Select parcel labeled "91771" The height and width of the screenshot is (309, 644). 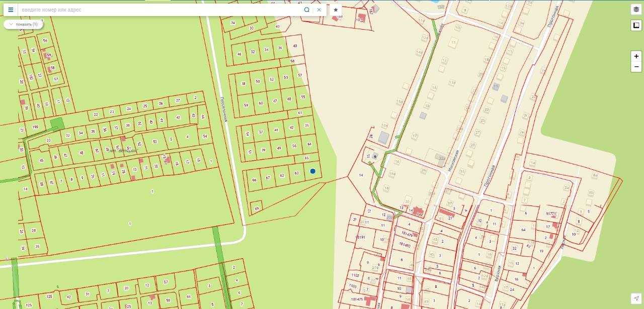[x=551, y=214]
